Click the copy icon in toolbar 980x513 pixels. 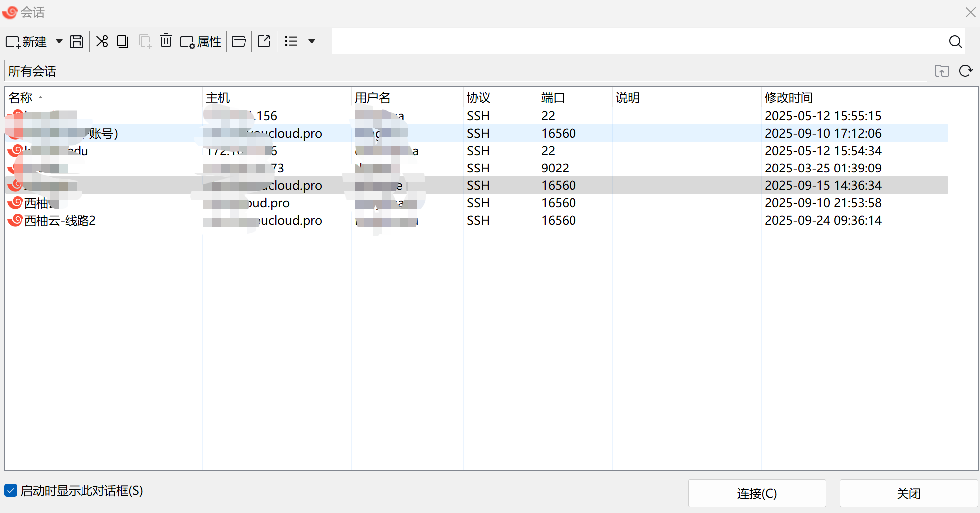click(x=123, y=41)
